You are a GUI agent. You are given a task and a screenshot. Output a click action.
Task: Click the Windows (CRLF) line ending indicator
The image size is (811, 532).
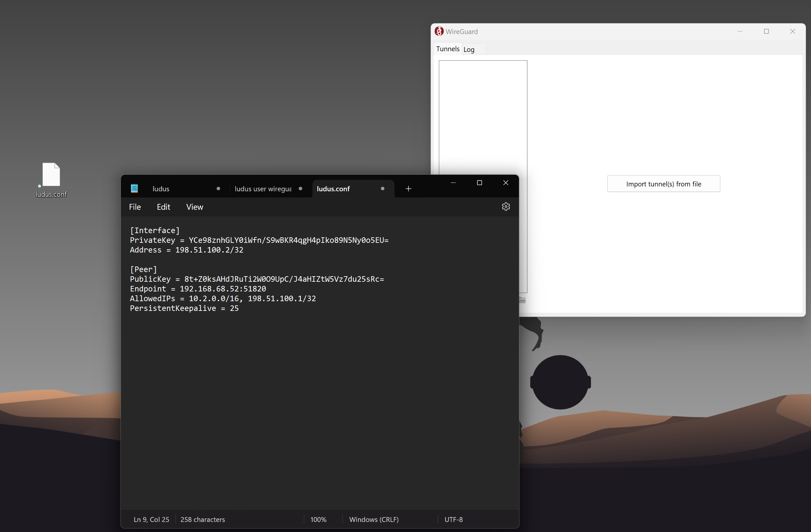click(374, 519)
